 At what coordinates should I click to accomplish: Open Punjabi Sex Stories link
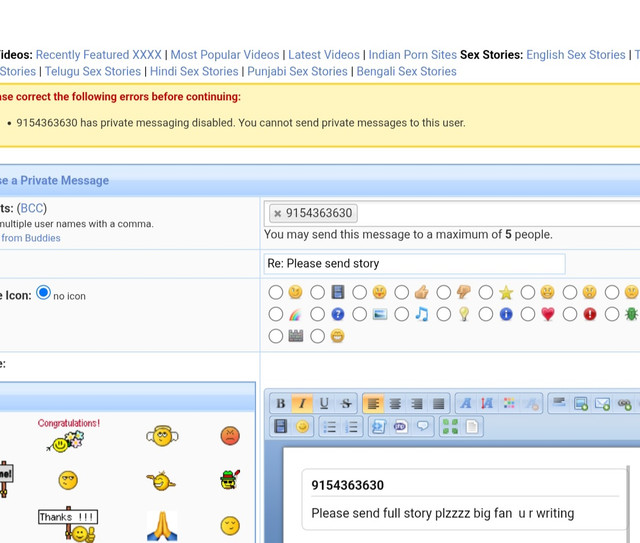[x=297, y=71]
